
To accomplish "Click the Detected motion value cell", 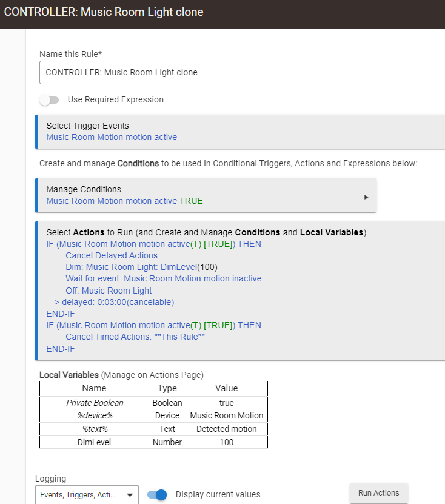I will click(226, 429).
